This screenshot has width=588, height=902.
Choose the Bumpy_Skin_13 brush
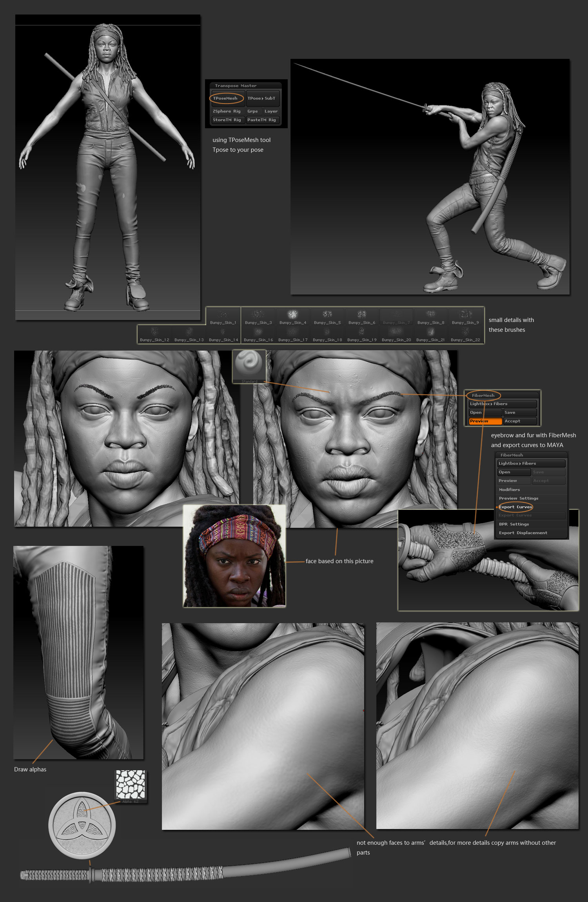[189, 334]
